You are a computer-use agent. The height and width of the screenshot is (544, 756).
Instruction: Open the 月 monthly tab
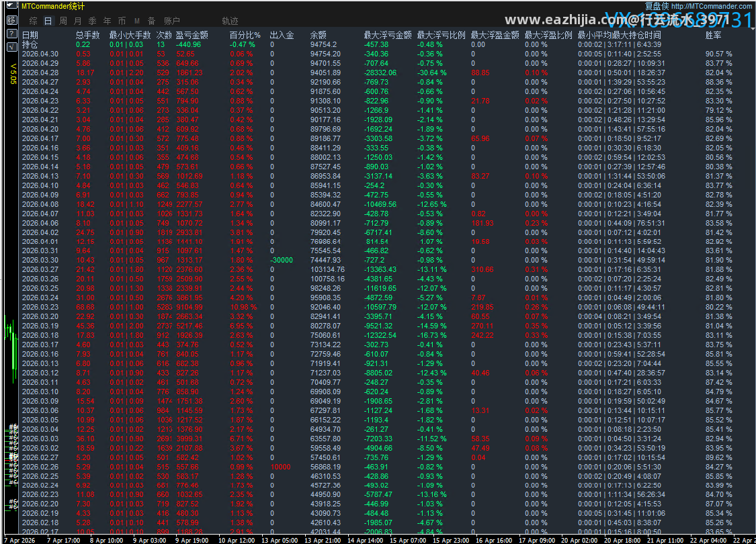[x=78, y=21]
